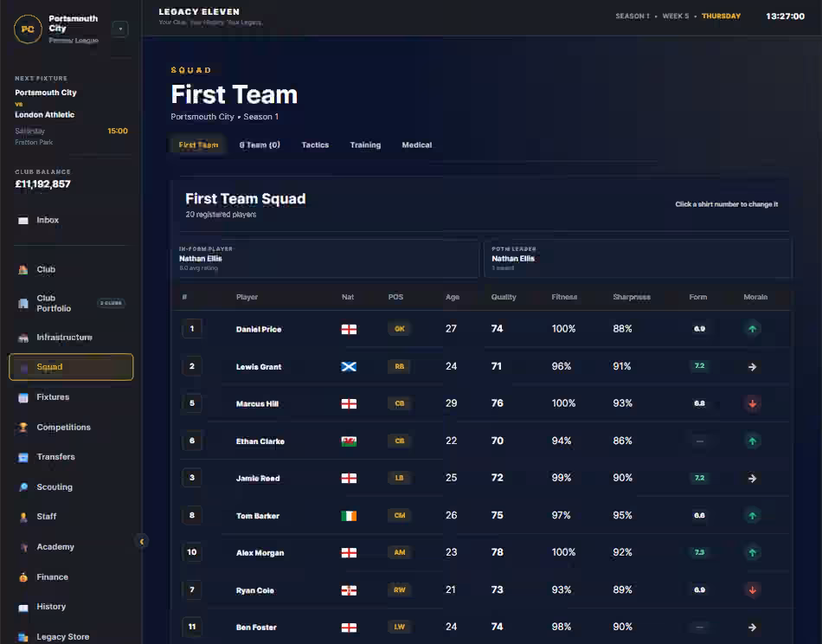Select the Squad sidebar icon
The height and width of the screenshot is (644, 822).
point(23,368)
